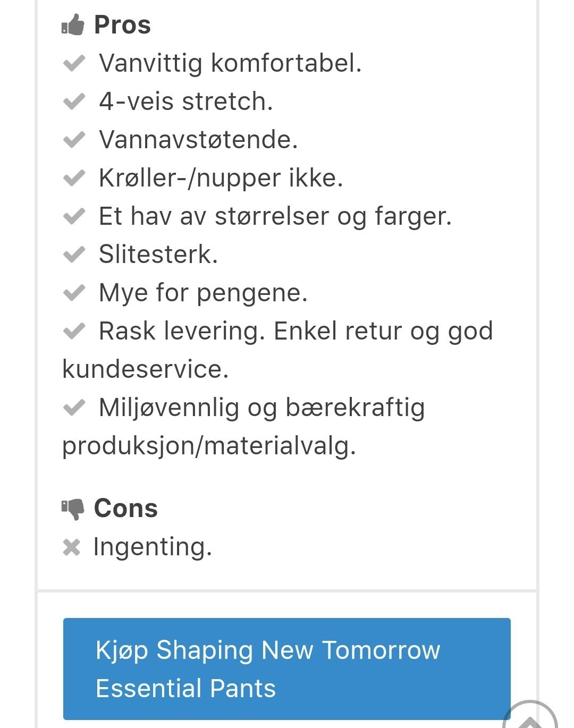Click the checkmark beside 4-veis stretch
The image size is (574, 728).
(x=74, y=101)
